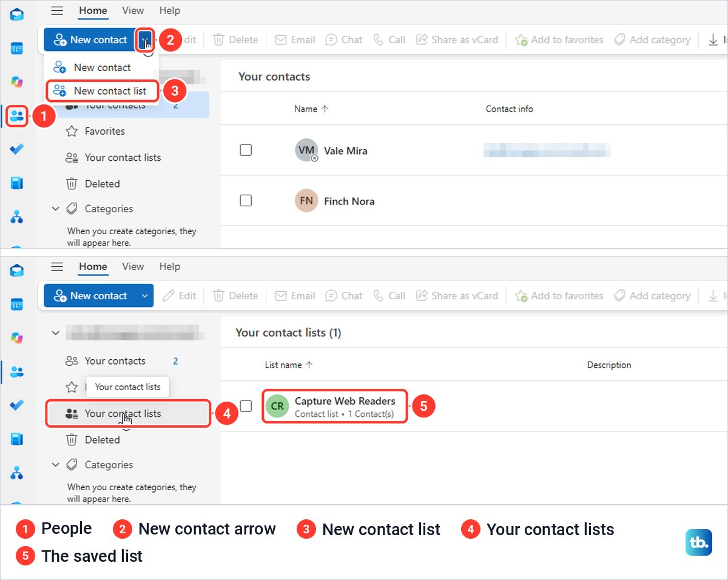Click Delete in the upper screenshot's toolbar
Image resolution: width=728 pixels, height=580 pixels.
(235, 39)
